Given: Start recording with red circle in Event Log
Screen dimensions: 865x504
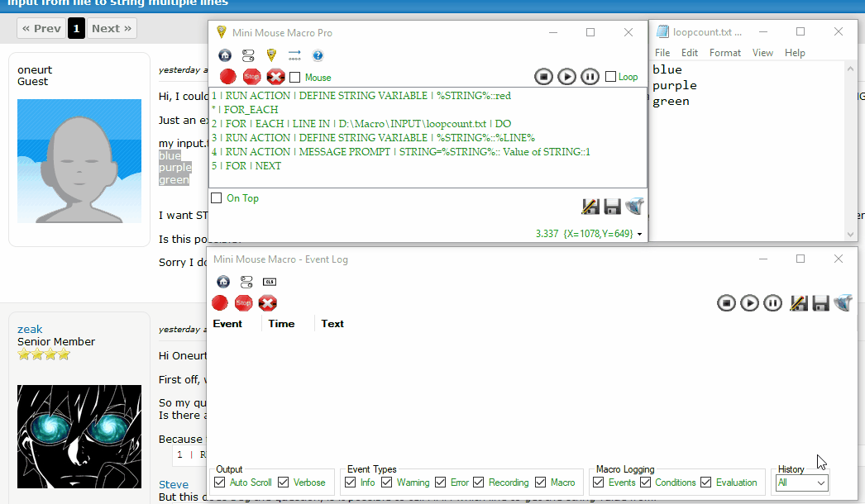Looking at the screenshot, I should click(x=220, y=302).
